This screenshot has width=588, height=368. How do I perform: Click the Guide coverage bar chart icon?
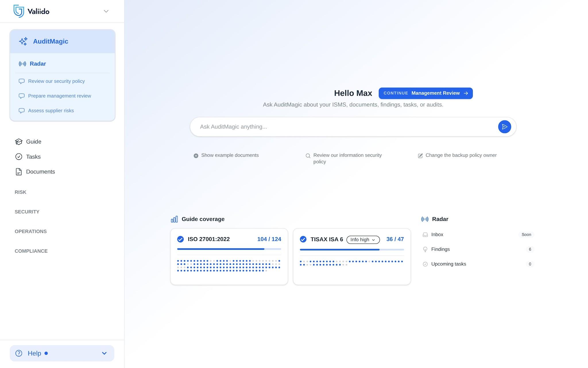pyautogui.click(x=174, y=219)
